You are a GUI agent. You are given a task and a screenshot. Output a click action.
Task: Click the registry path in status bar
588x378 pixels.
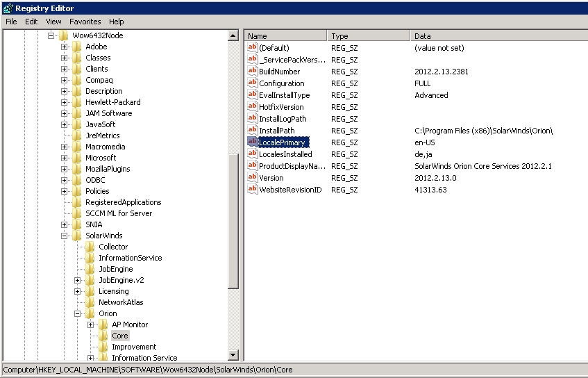pyautogui.click(x=148, y=370)
